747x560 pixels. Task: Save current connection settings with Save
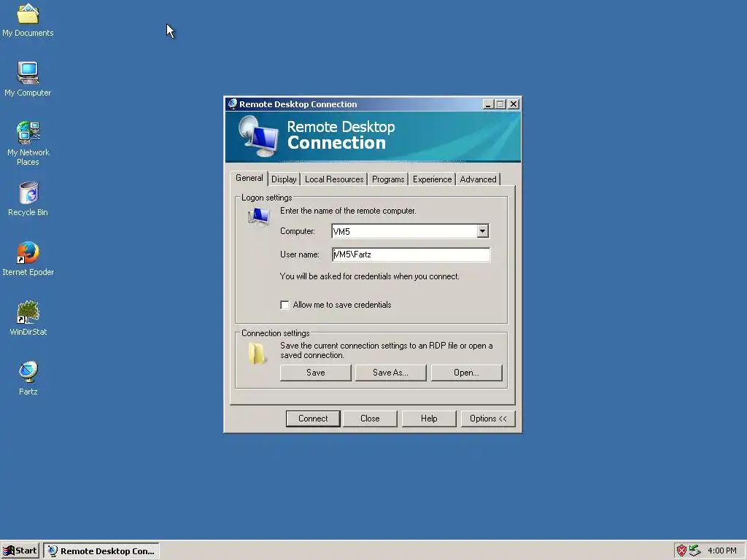point(315,373)
